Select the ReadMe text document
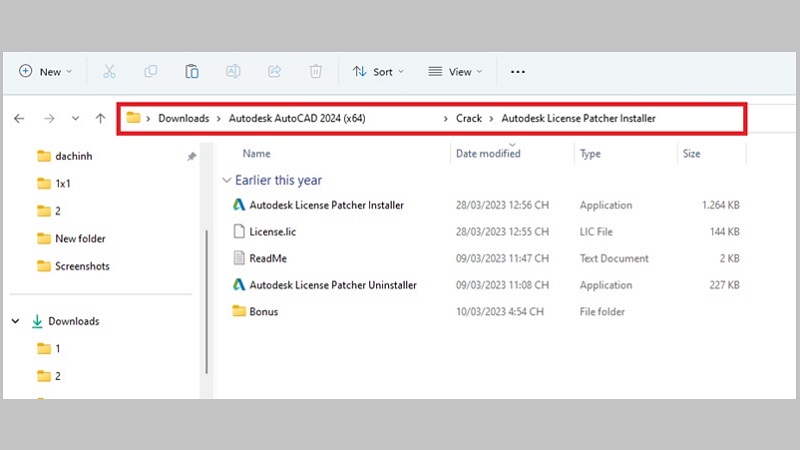The height and width of the screenshot is (450, 800). (x=268, y=258)
